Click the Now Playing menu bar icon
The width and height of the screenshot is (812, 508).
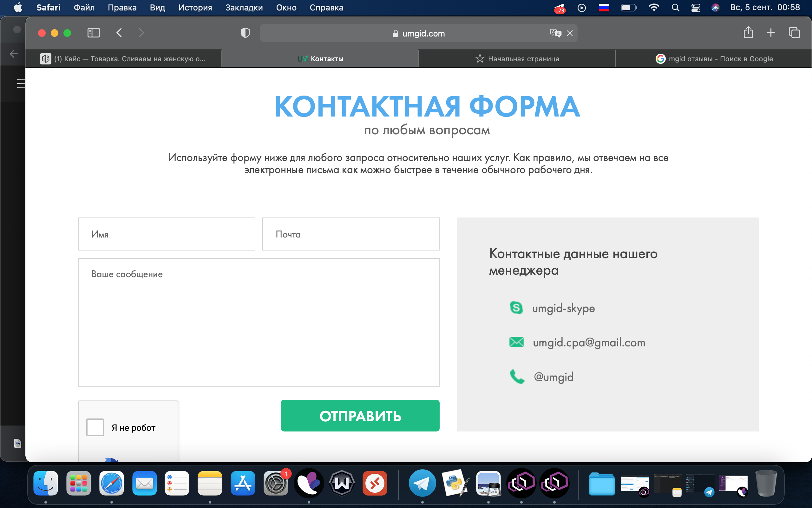point(581,7)
